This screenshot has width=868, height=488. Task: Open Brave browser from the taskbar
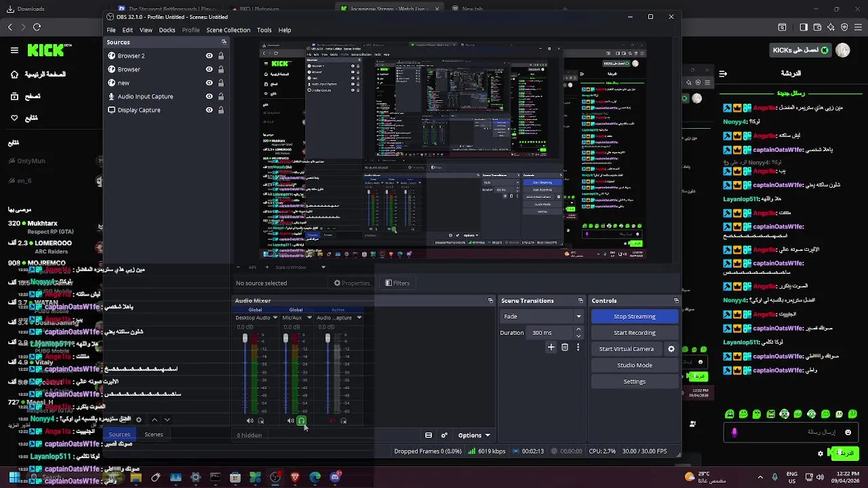(295, 477)
